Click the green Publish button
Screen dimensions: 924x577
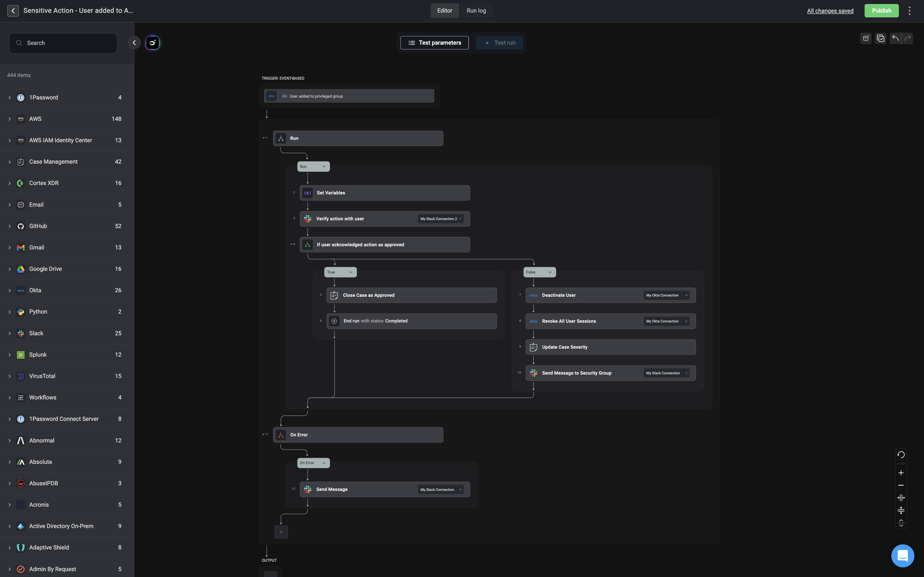coord(881,11)
